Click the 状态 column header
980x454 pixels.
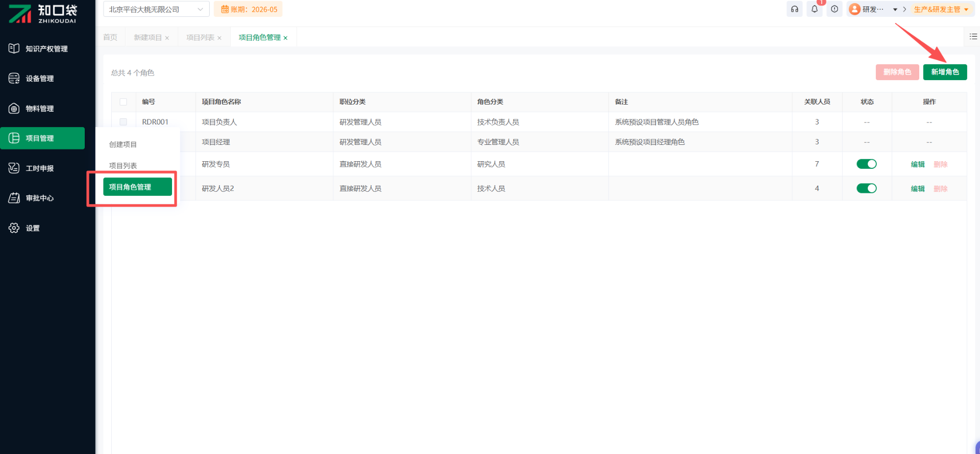[867, 102]
